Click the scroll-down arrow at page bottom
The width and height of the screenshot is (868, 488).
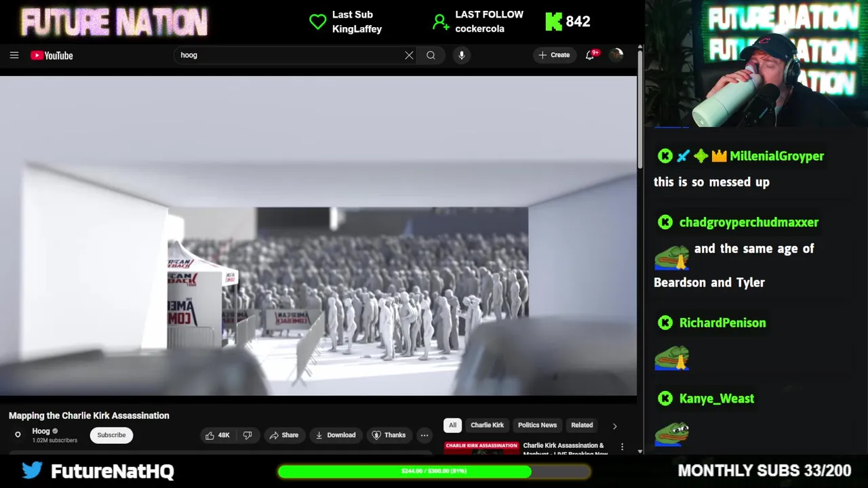point(640,450)
